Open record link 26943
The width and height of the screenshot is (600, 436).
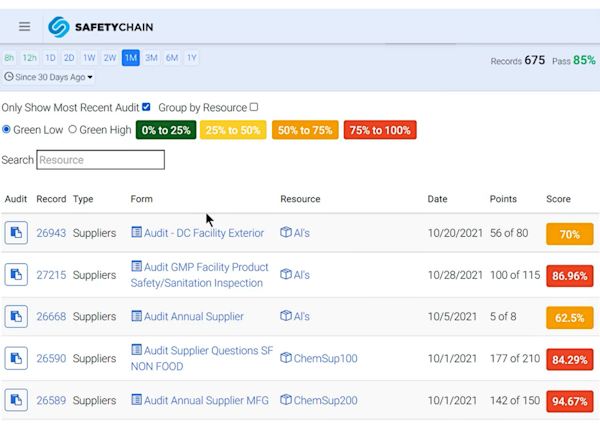(x=51, y=233)
